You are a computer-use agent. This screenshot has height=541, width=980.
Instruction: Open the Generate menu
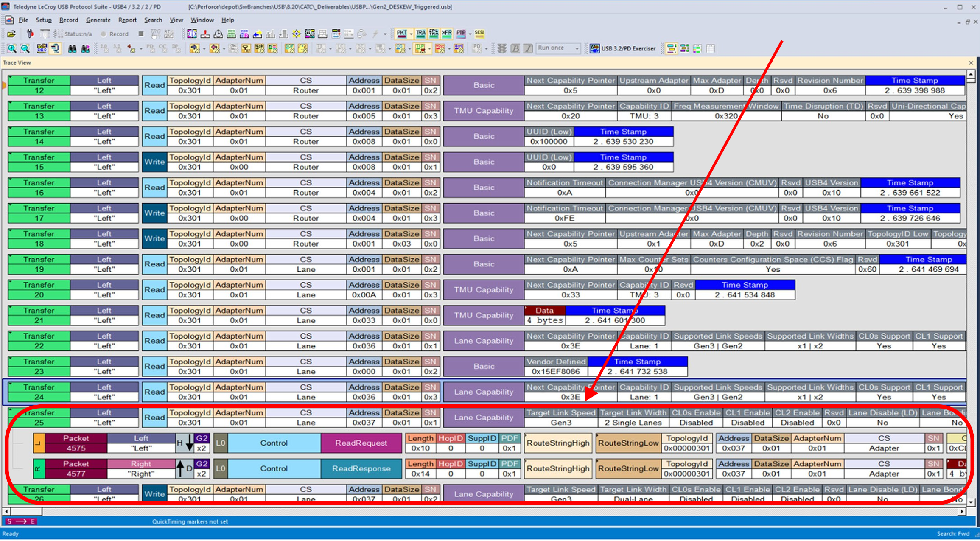[x=98, y=20]
